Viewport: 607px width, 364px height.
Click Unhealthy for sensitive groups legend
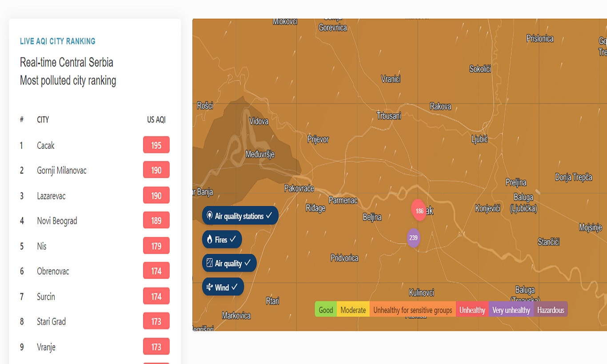[x=413, y=310]
